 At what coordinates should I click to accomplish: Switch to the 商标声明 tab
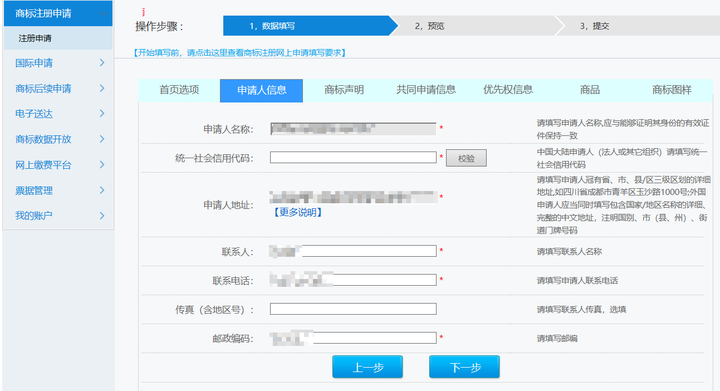coord(344,90)
